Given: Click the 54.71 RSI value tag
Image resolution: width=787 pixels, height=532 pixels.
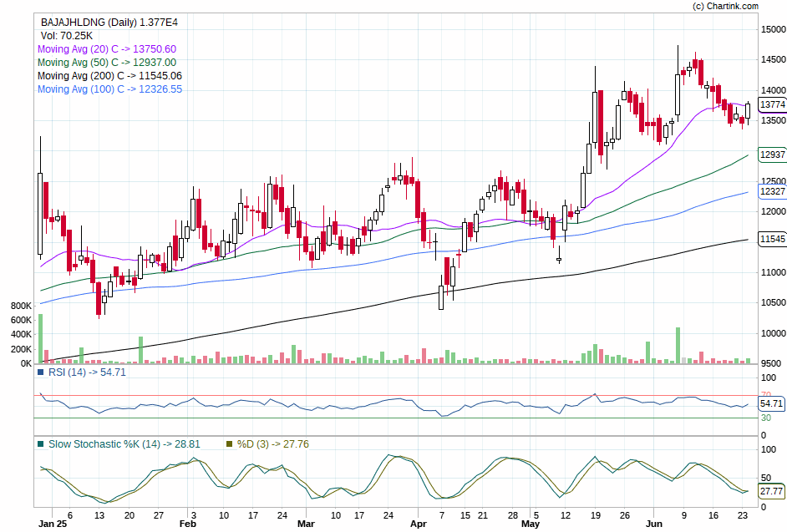Looking at the screenshot, I should coord(771,403).
